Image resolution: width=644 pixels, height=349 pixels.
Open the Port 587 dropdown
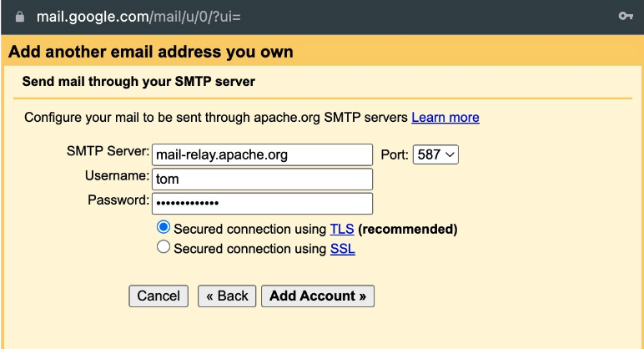(x=435, y=154)
